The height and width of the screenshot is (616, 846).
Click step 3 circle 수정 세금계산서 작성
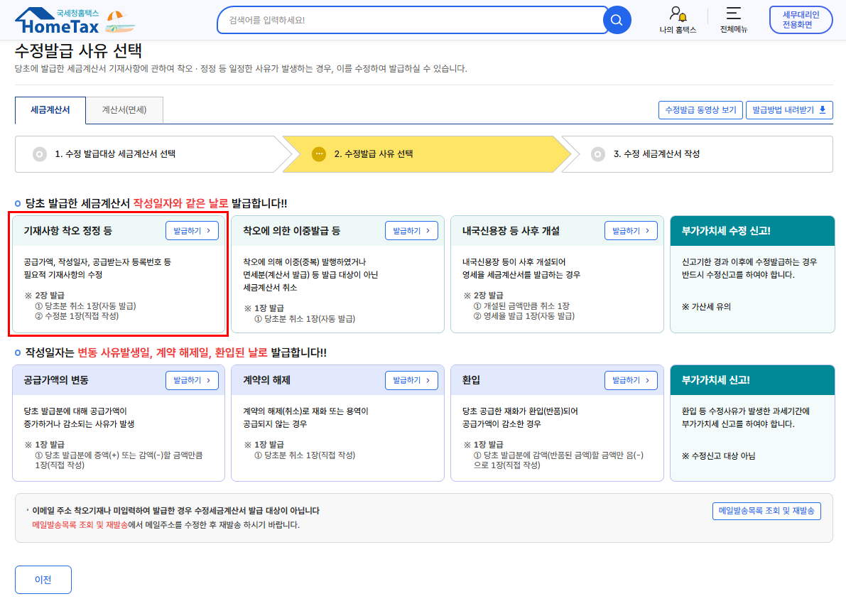tap(598, 154)
